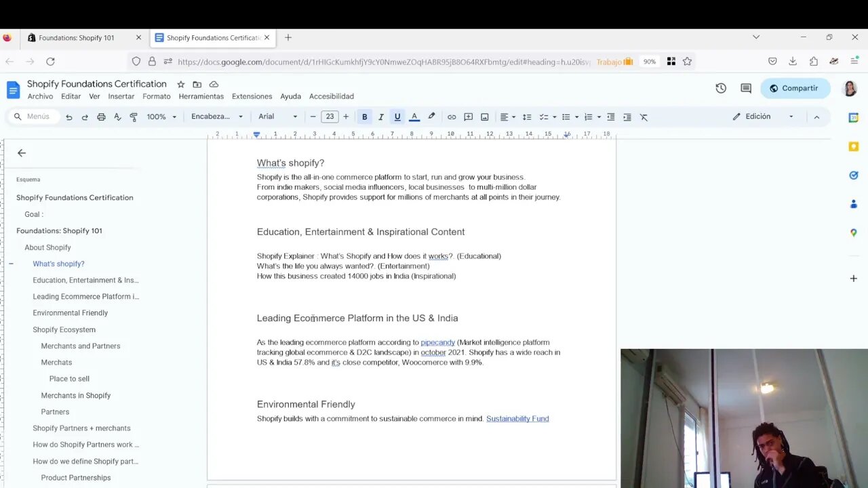Open the Accesibilidad menu

point(332,96)
